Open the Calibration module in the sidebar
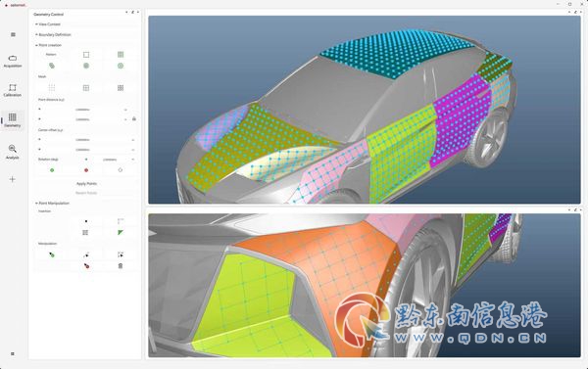 coord(13,90)
